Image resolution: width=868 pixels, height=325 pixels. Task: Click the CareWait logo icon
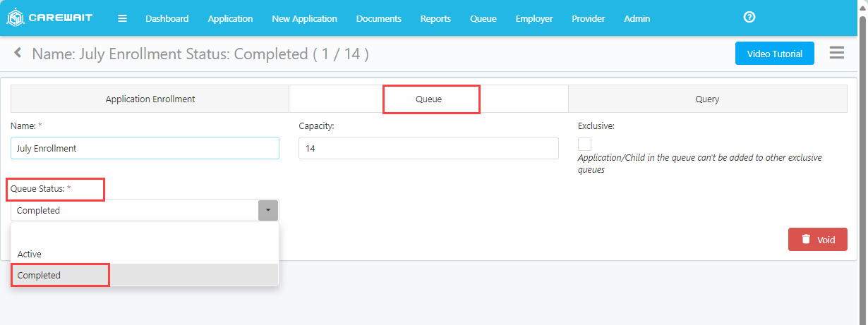tap(15, 18)
